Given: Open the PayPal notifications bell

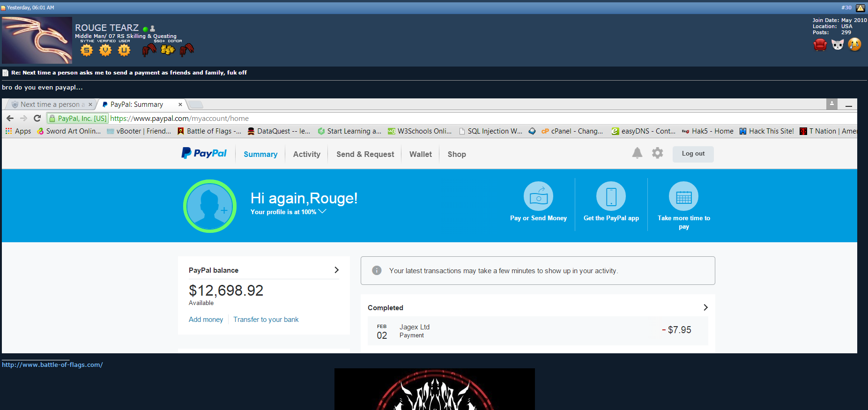Looking at the screenshot, I should pos(637,153).
